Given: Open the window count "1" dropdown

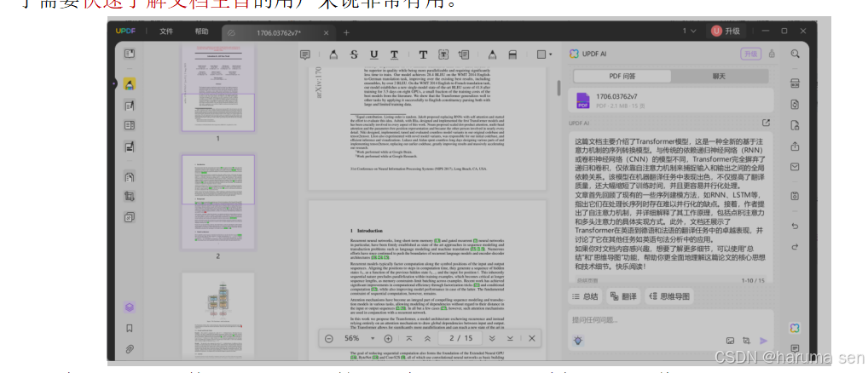Looking at the screenshot, I should (x=689, y=31).
